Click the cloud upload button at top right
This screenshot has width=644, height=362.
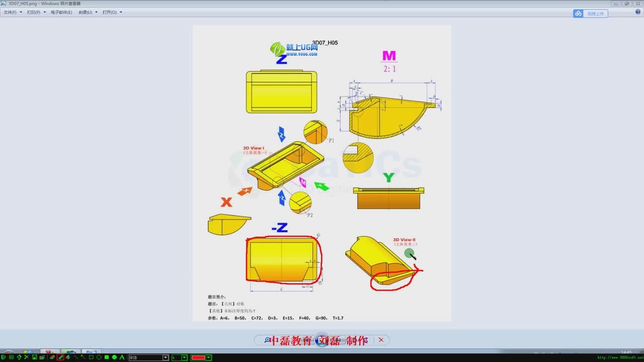[x=591, y=14]
